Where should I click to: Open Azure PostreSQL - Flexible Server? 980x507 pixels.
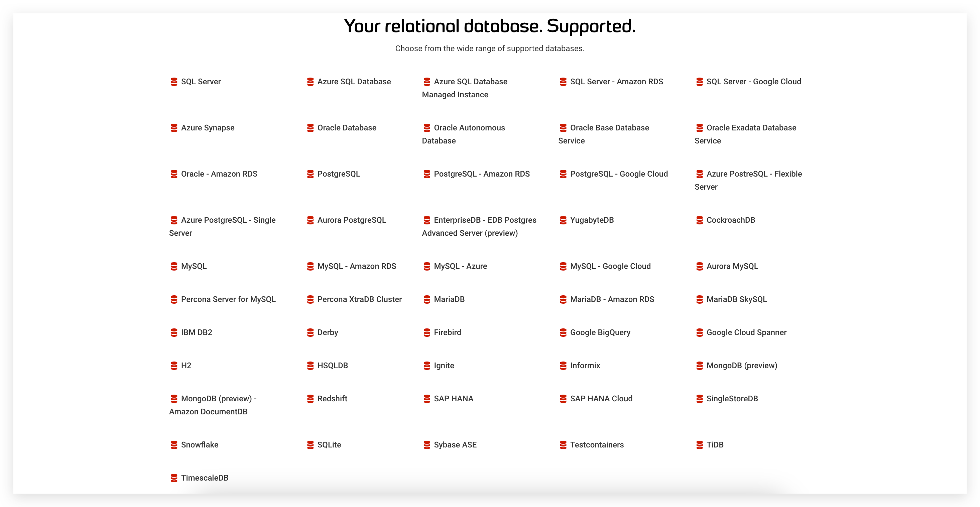[x=748, y=180]
